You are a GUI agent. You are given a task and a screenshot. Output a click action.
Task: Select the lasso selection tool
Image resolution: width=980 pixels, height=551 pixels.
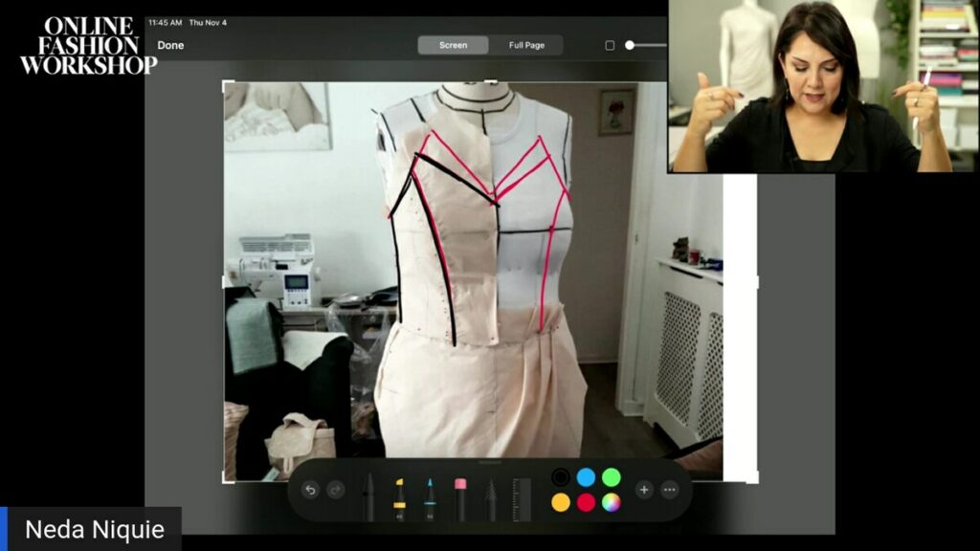click(491, 499)
